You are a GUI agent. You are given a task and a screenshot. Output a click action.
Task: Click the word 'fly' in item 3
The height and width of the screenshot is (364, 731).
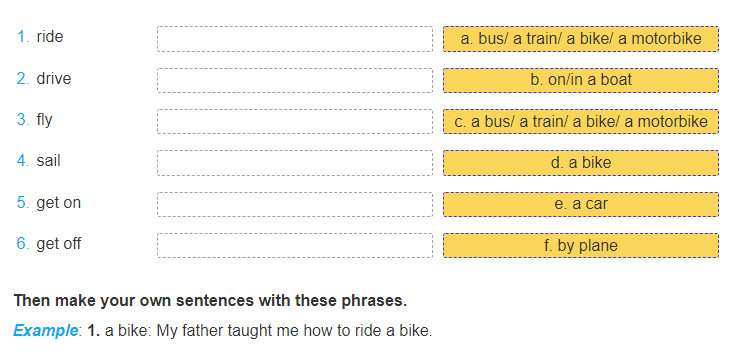[x=44, y=120]
